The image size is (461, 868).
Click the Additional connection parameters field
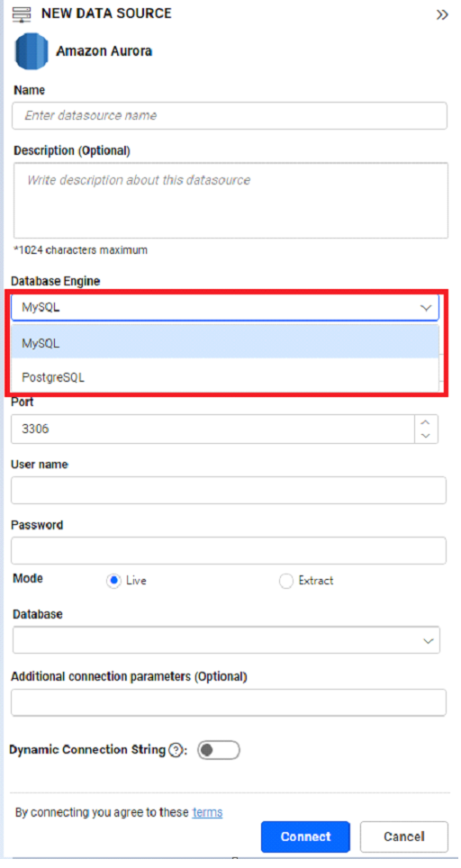tap(229, 702)
